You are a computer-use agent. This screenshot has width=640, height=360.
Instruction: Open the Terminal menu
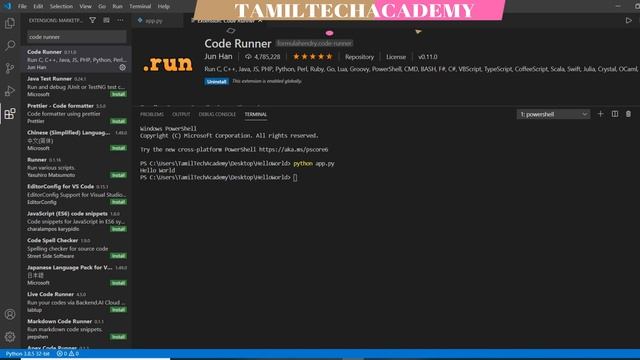[140, 7]
